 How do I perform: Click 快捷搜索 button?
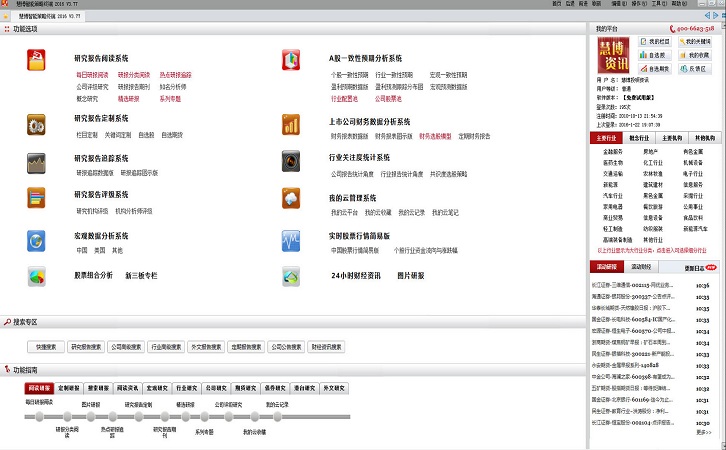pos(46,347)
